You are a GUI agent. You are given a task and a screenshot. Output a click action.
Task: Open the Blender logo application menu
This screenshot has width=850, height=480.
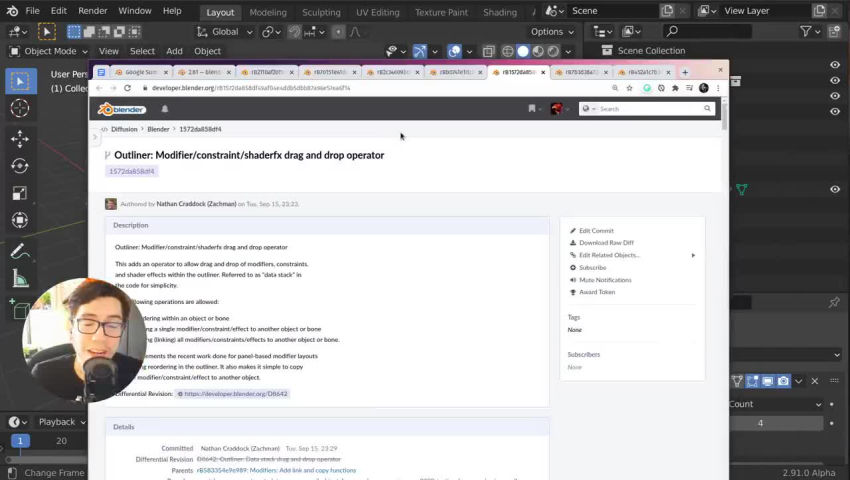click(12, 11)
